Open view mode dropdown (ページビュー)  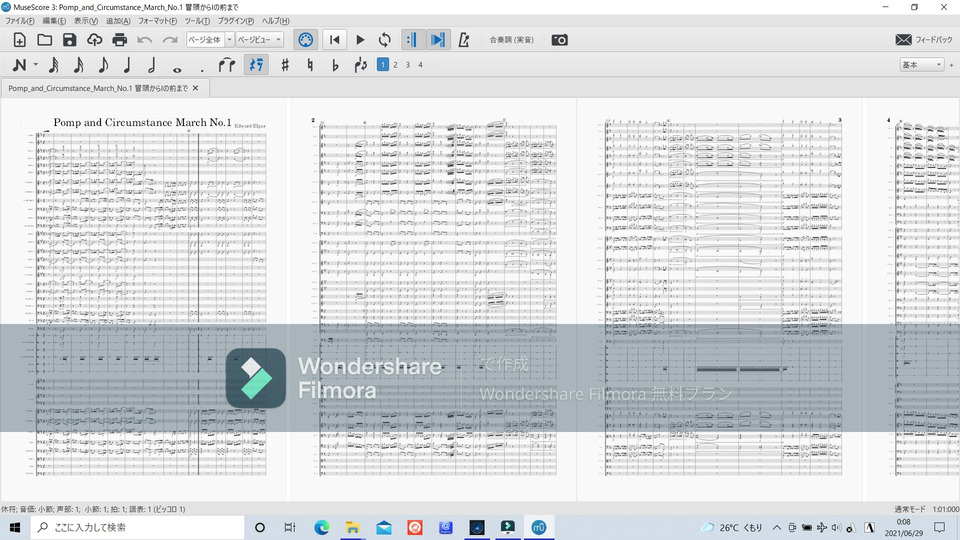[260, 40]
